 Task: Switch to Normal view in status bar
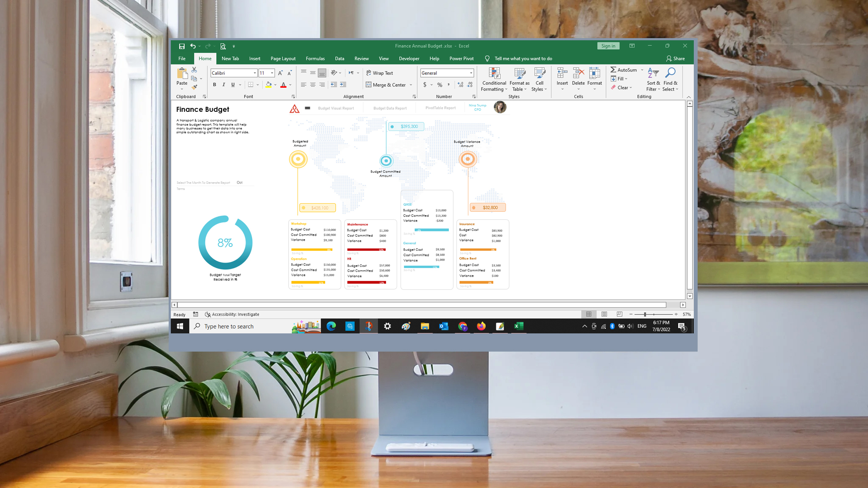pyautogui.click(x=589, y=314)
